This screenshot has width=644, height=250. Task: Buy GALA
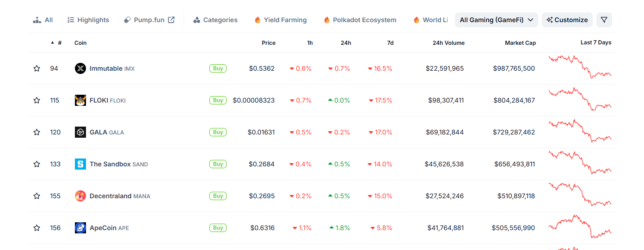[x=218, y=132]
